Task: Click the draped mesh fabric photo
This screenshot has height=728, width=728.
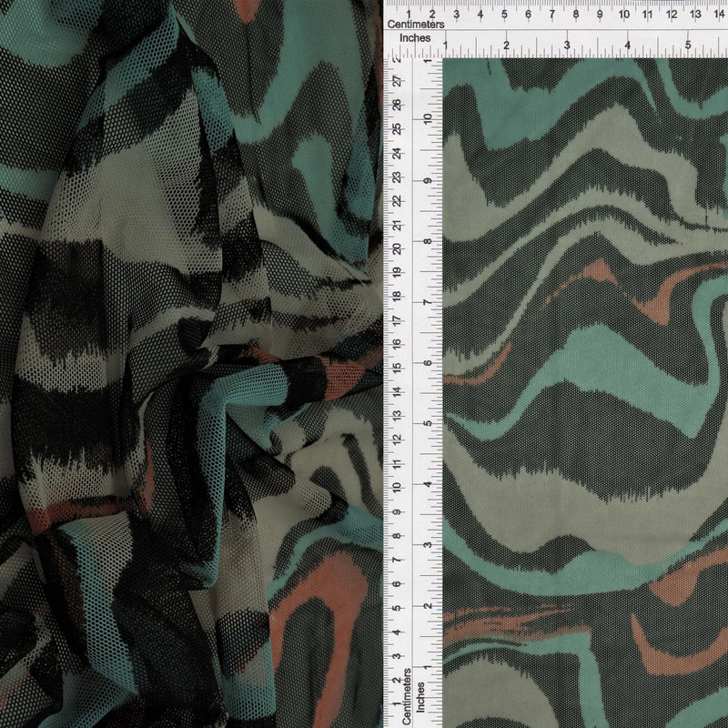Action: (191, 364)
